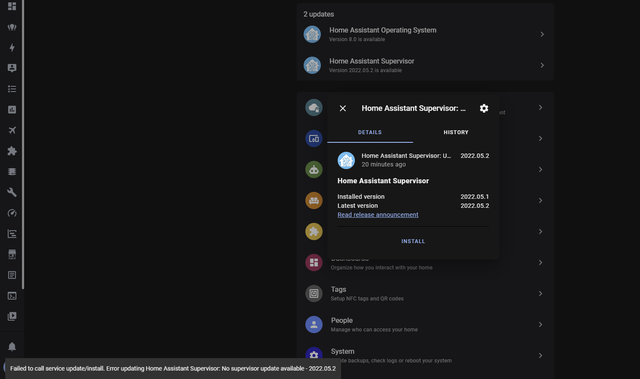Screen dimensions: 640x379
Task: Click the chevron on the Dashboards row
Action: (x=540, y=263)
